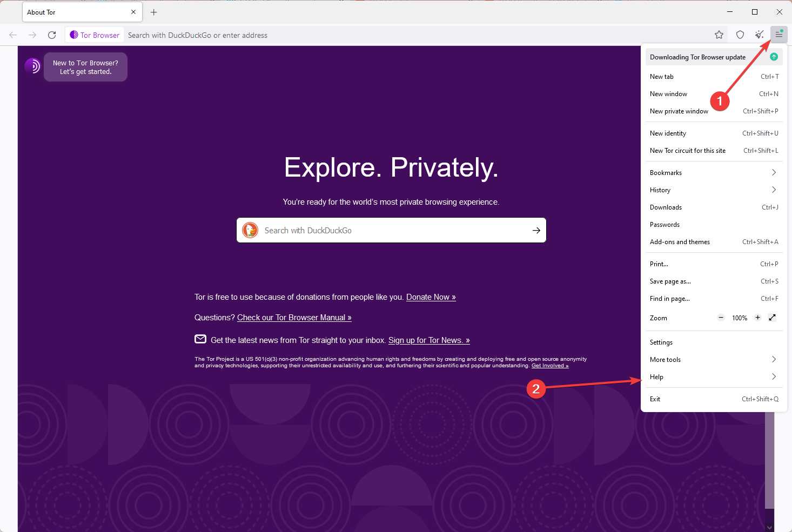Choose New identity from menu
Image resolution: width=792 pixels, height=532 pixels.
[x=714, y=133]
